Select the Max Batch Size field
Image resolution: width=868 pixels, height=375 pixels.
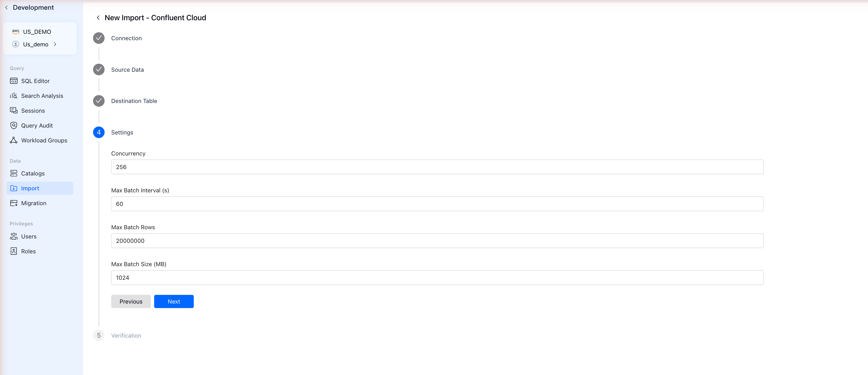coord(437,278)
